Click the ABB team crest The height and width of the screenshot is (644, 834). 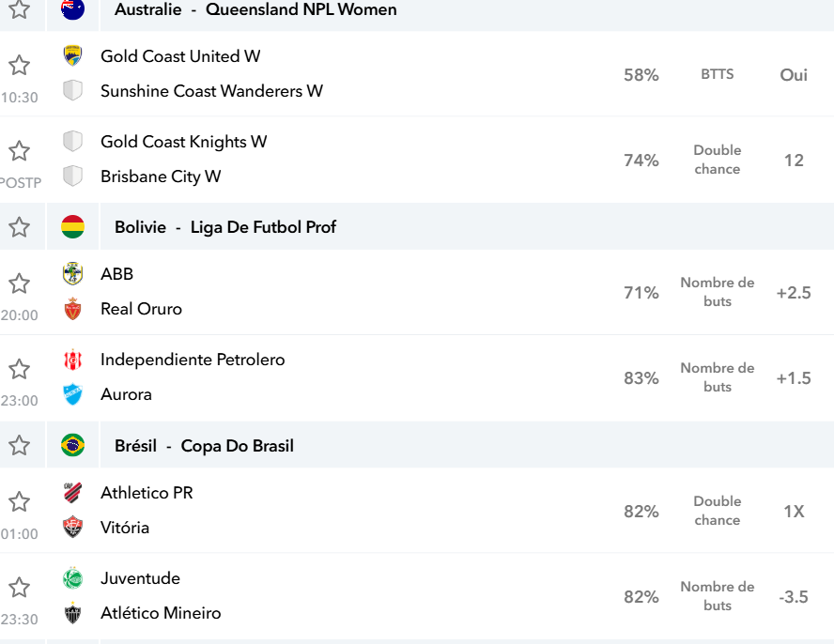73,273
